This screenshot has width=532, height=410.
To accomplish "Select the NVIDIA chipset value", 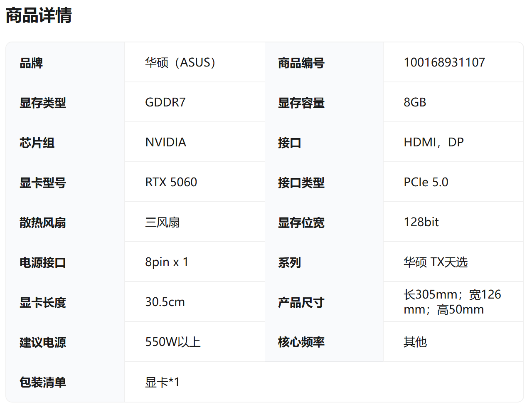I will [165, 142].
